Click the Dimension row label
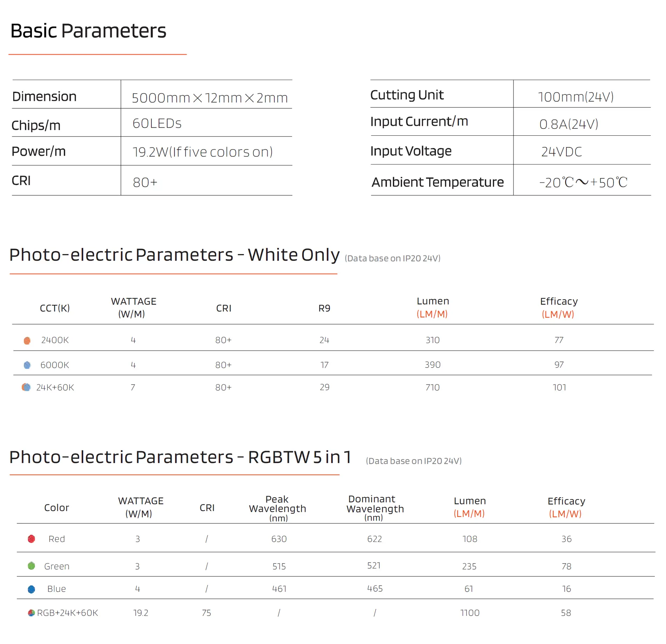Viewport: 666px width, 644px height. click(44, 96)
